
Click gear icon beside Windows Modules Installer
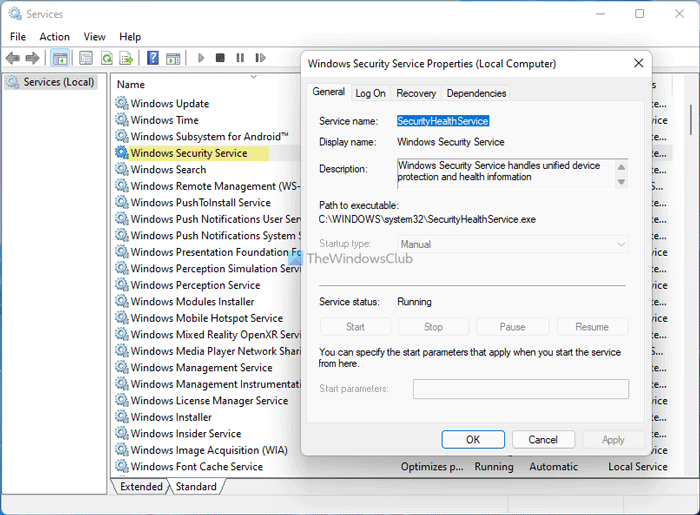pyautogui.click(x=121, y=301)
